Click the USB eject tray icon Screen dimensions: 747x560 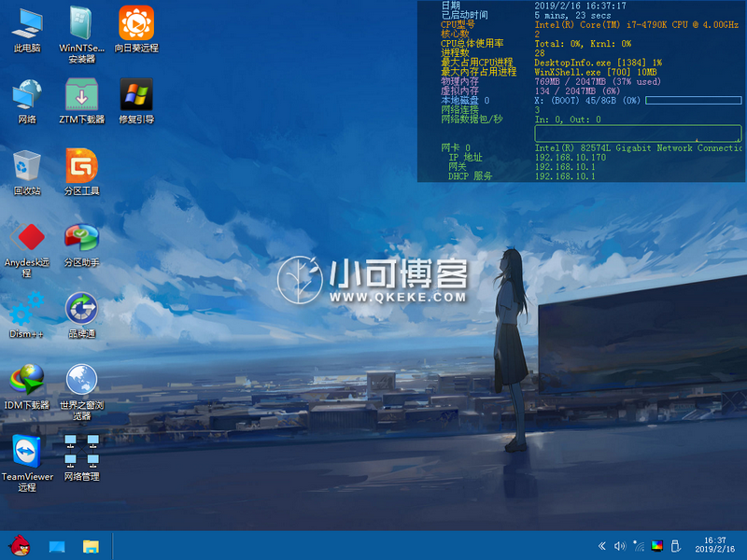675,546
